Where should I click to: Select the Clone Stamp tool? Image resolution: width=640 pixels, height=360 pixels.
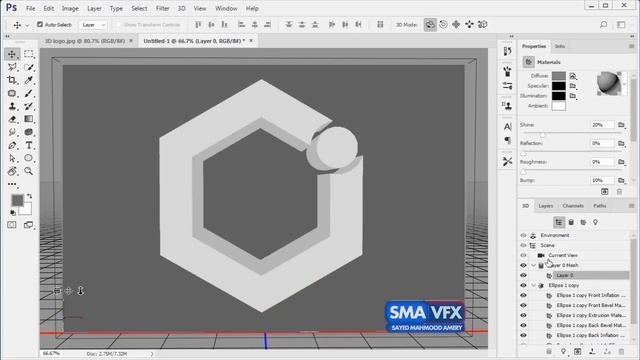12,106
